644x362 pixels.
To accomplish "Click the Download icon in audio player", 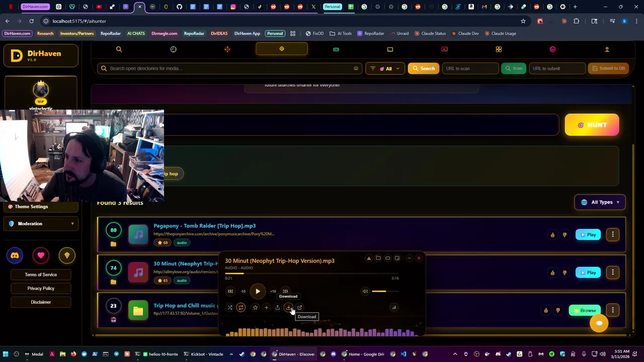I will point(288,308).
